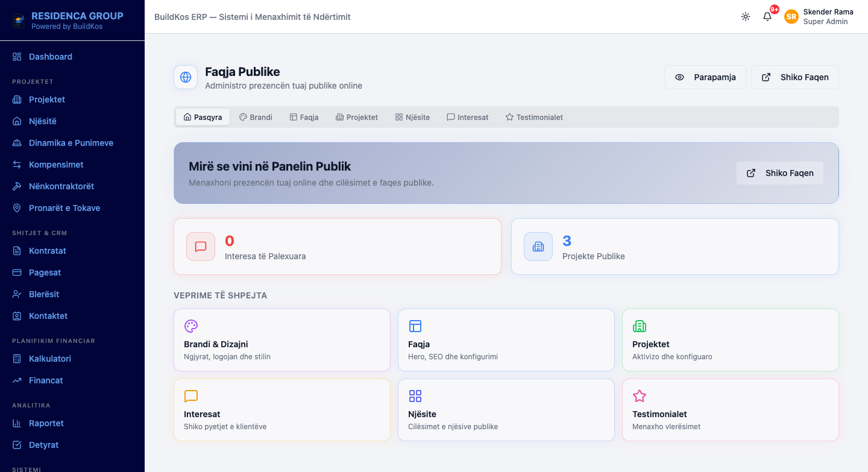Screen dimensions: 868x472
Task: Click the Blerësit user-check icon
Action: tap(17, 294)
